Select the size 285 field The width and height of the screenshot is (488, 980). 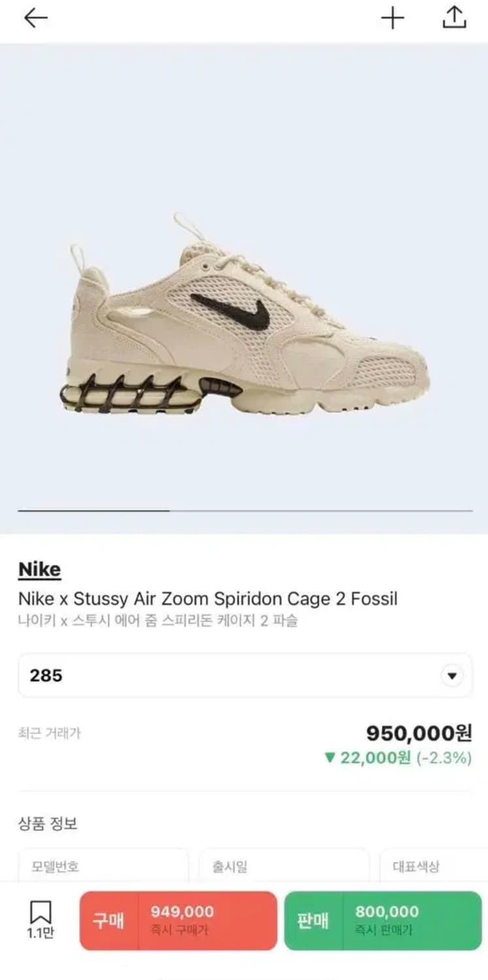click(245, 676)
